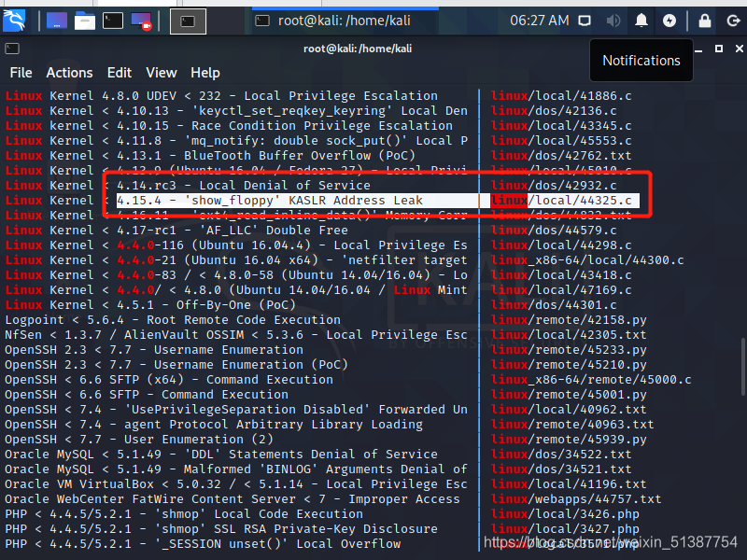Image resolution: width=747 pixels, height=560 pixels.
Task: Click the path linux/dos/34521.txt
Action: [x=561, y=469]
